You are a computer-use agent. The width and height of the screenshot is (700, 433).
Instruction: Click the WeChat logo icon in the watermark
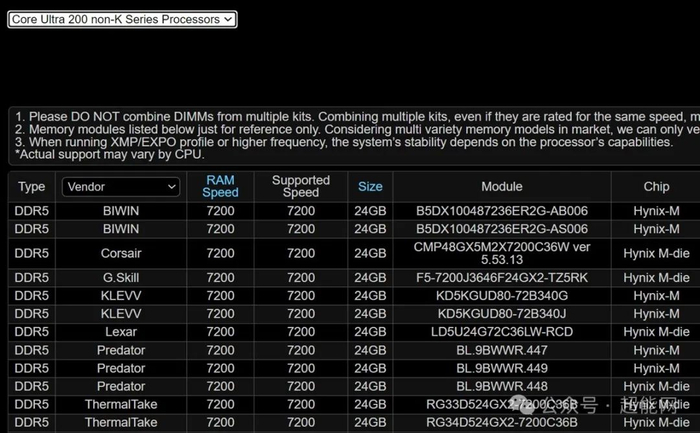pyautogui.click(x=523, y=406)
